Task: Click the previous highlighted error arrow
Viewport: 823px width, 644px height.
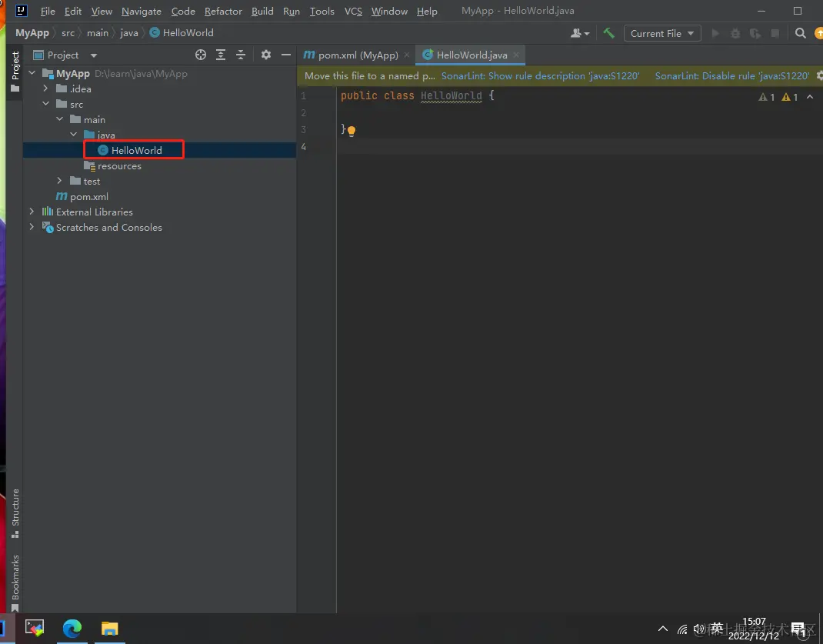Action: [810, 97]
